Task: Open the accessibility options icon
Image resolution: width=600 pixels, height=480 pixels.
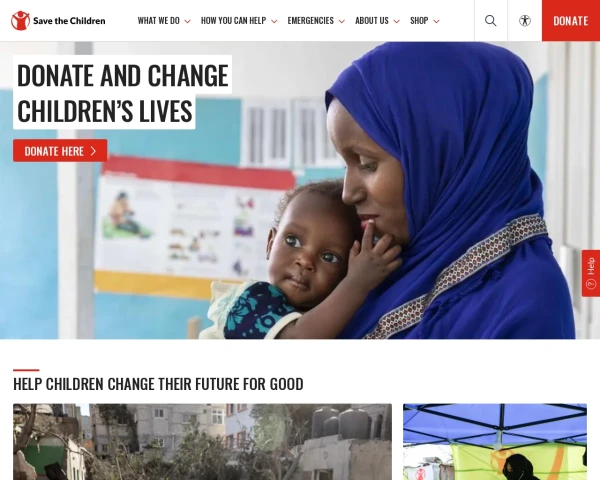Action: pyautogui.click(x=525, y=21)
